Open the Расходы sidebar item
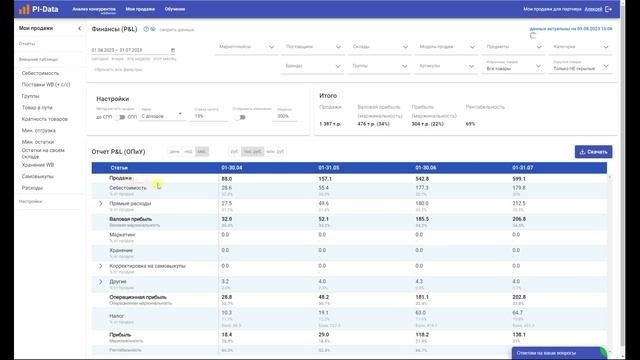 pyautogui.click(x=32, y=188)
